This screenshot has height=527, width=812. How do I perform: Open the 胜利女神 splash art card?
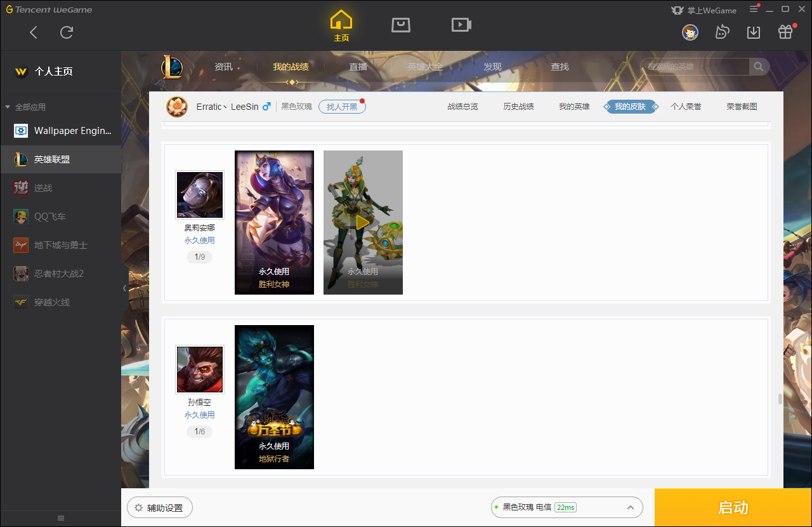274,222
